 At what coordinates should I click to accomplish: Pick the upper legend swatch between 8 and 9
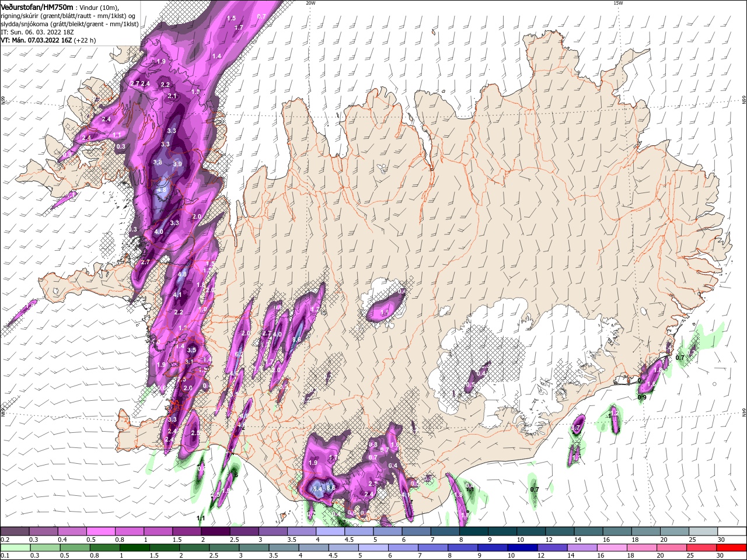(473, 531)
